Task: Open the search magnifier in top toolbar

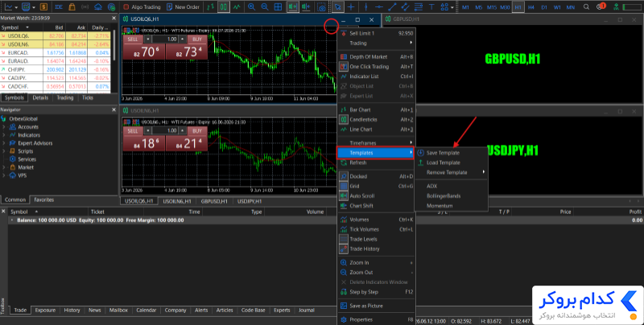Action: pos(587,7)
